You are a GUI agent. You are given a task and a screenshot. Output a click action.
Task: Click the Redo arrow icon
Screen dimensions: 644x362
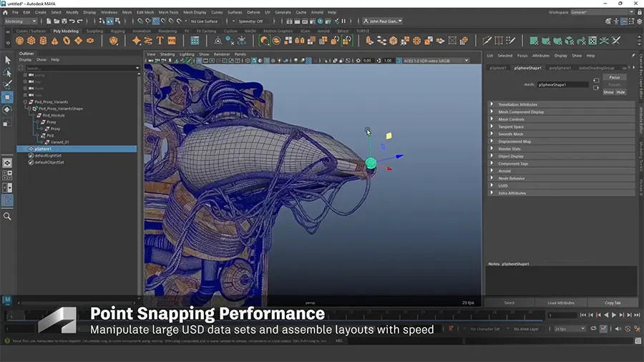(79, 21)
